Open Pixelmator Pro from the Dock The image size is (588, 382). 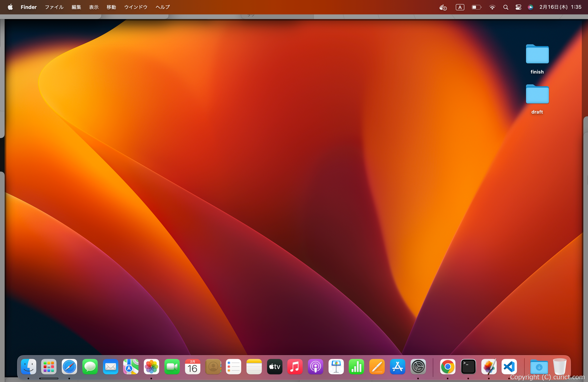click(x=489, y=367)
